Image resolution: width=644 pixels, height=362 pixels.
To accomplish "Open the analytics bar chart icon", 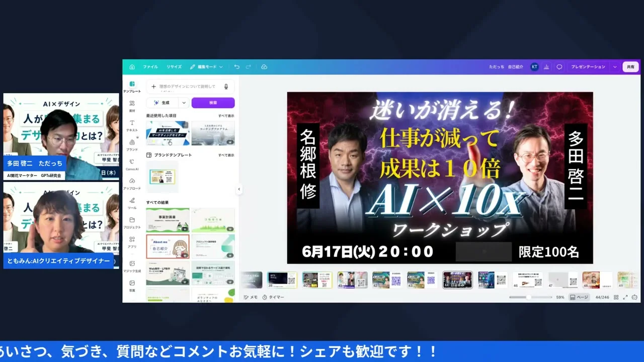I will coord(546,67).
